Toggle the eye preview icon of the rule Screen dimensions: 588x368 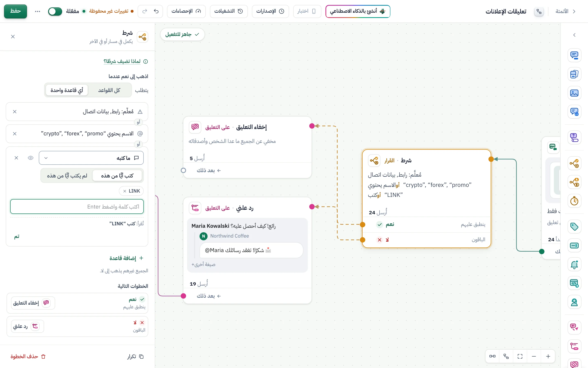coord(30,158)
